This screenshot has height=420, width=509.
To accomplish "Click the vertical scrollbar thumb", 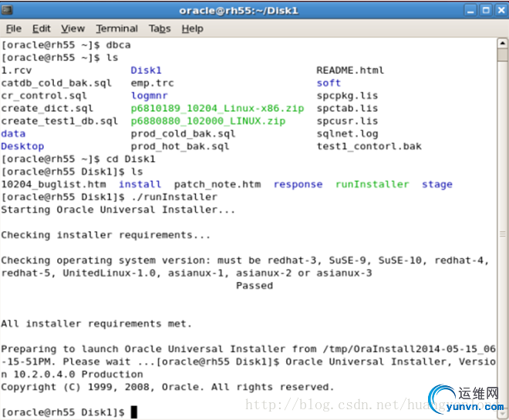I will click(502, 55).
